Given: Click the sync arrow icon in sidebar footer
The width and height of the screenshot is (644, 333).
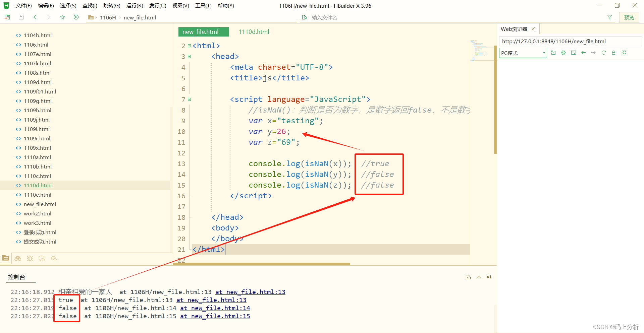Looking at the screenshot, I should tap(42, 258).
